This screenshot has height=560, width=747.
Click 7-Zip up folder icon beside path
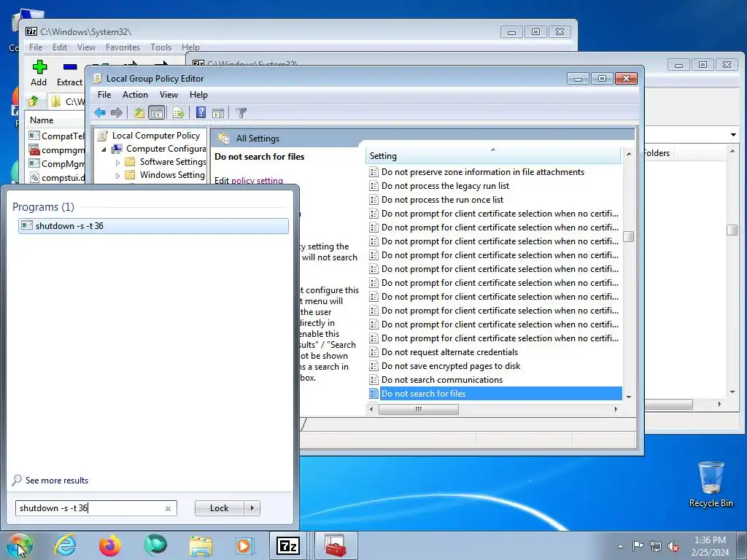pos(34,101)
